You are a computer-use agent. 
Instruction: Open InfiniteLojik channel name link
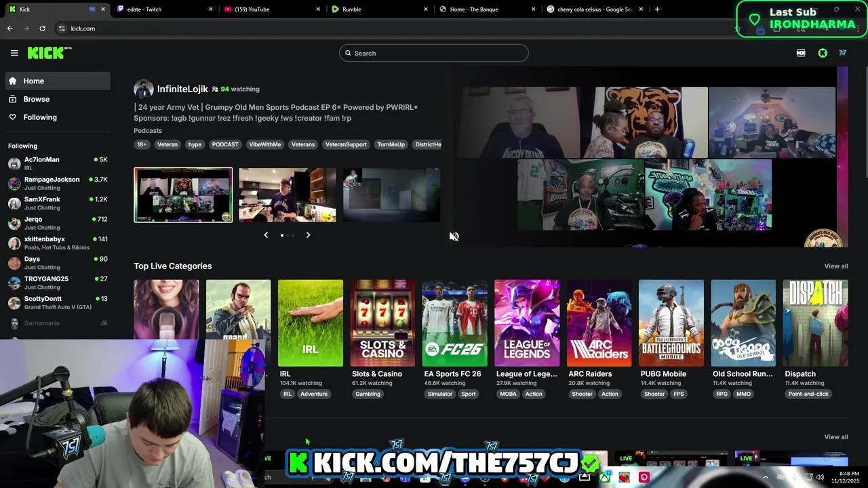click(182, 89)
